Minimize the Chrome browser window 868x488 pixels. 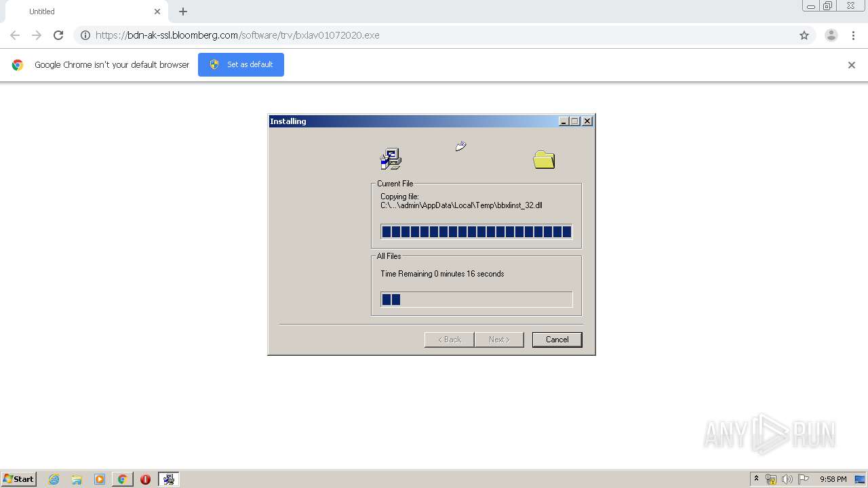810,6
